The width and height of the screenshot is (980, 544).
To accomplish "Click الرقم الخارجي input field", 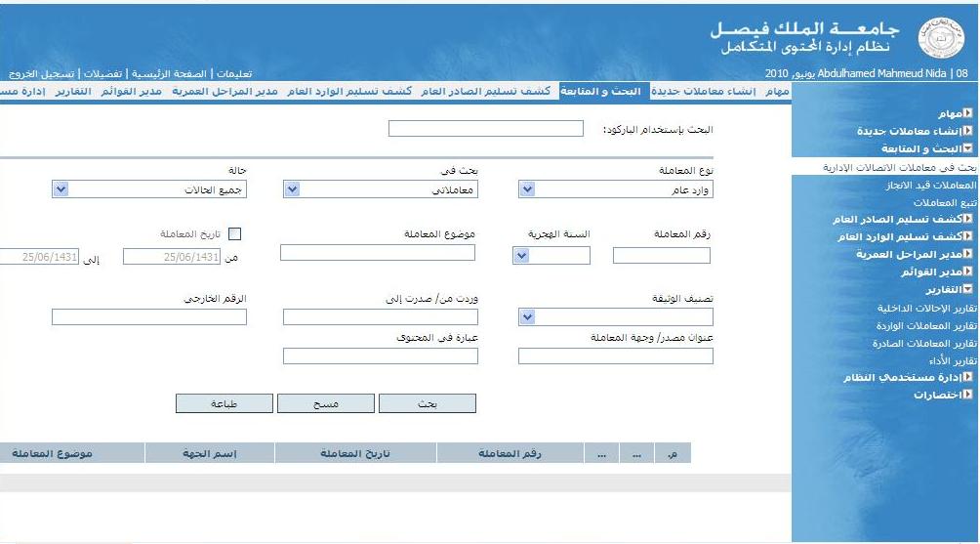I will pos(149,317).
